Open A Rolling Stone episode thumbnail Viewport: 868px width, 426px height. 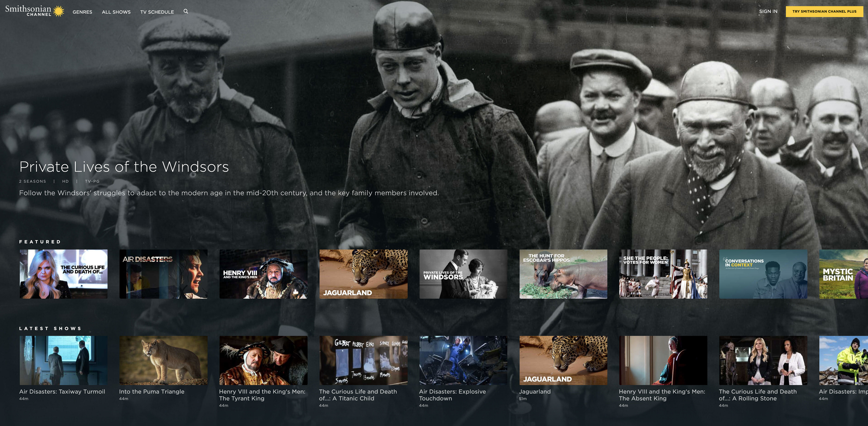(x=763, y=360)
